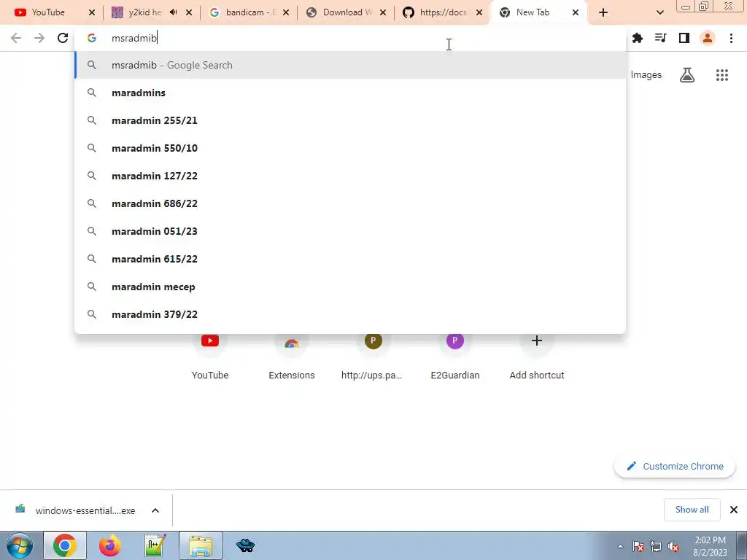Choose the 'maradmin 686/22' suggestion
The image size is (747, 560).
pyautogui.click(x=350, y=203)
